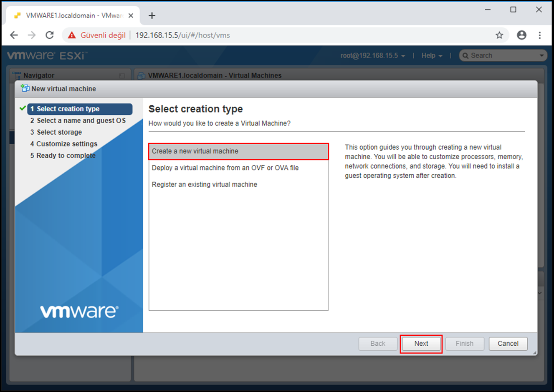554x392 pixels.
Task: Click the browser address bar URL
Action: coord(182,35)
